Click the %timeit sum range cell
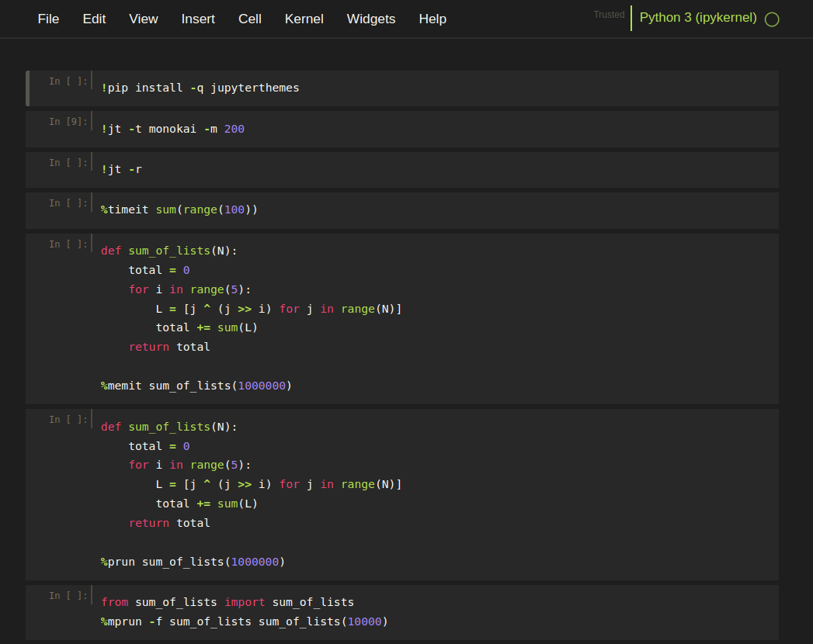 tap(179, 209)
